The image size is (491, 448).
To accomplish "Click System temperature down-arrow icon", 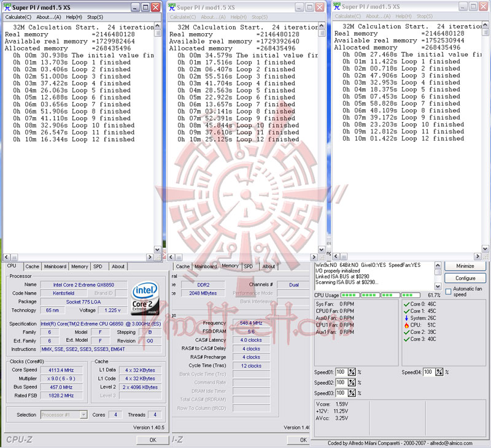I will click(x=406, y=318).
